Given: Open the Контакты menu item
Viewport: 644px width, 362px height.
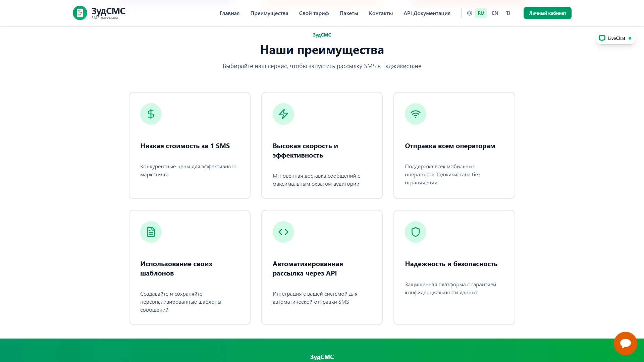Looking at the screenshot, I should (x=381, y=13).
